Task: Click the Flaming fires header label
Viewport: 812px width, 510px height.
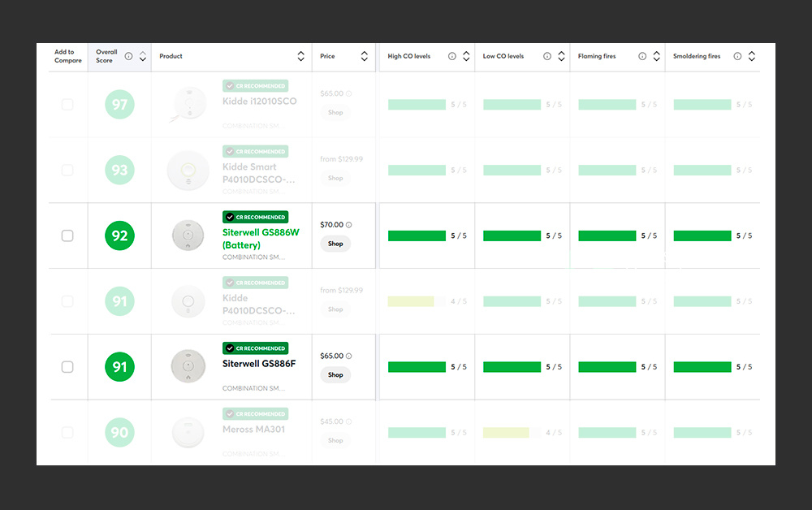Action: (x=597, y=56)
